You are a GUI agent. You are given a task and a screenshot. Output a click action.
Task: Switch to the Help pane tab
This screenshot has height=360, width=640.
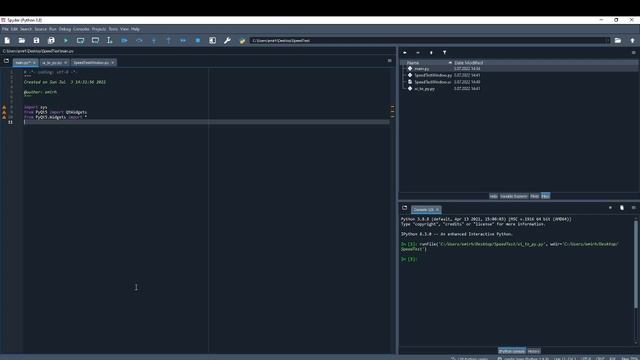tap(493, 196)
